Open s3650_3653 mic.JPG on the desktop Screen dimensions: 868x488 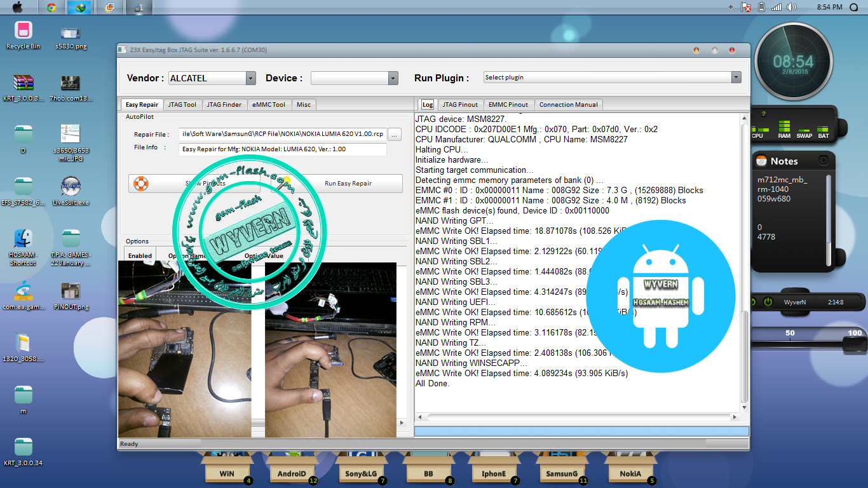click(71, 143)
